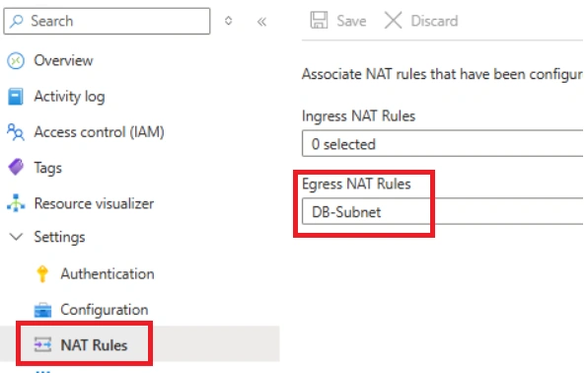
Task: Open the Configuration settings
Action: 105,310
